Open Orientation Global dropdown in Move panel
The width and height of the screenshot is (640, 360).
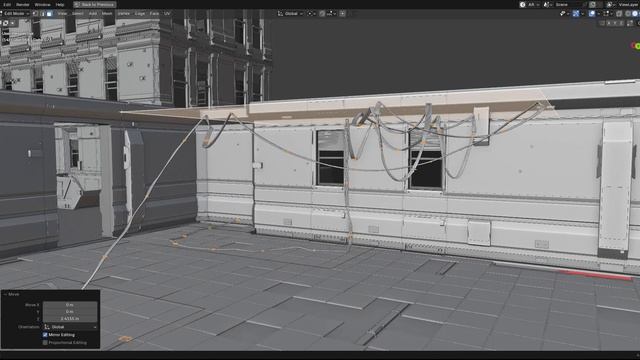tap(70, 327)
